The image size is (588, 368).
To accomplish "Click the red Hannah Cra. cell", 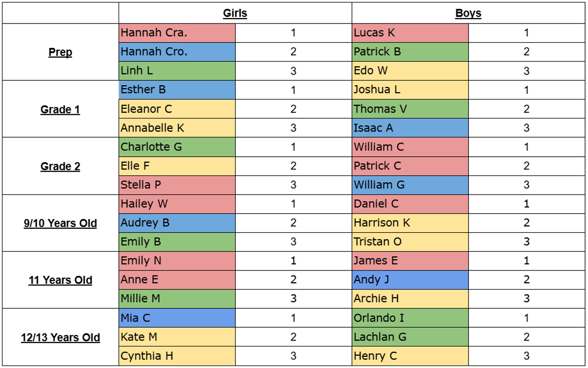I will click(x=177, y=33).
